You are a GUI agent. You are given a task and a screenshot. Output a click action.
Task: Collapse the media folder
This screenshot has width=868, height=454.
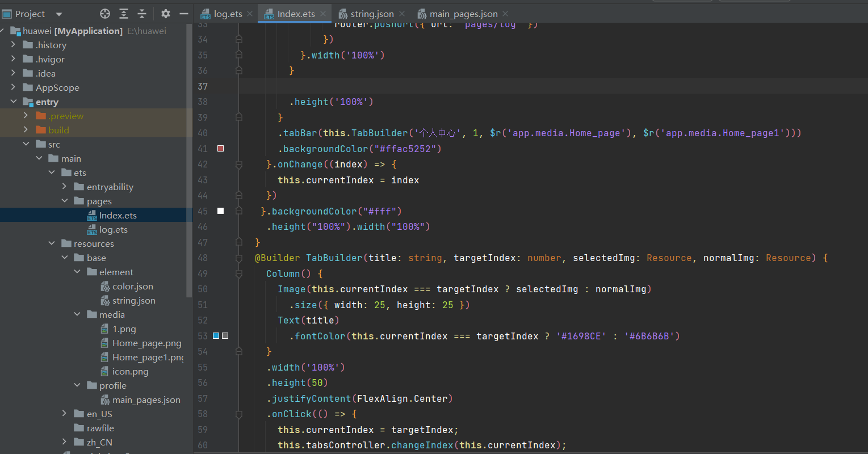click(x=77, y=314)
